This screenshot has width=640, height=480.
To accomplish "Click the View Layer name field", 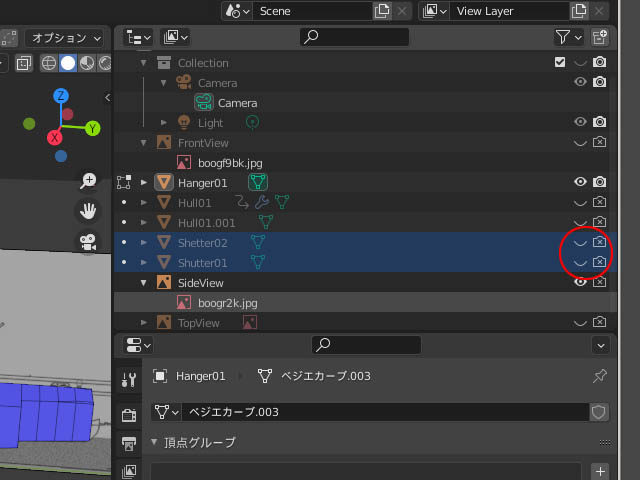I will [x=509, y=11].
